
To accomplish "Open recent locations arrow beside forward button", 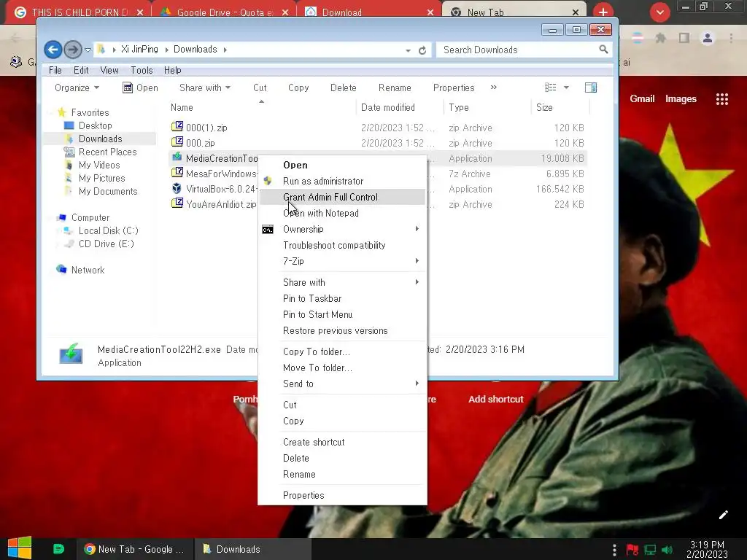I will point(88,50).
